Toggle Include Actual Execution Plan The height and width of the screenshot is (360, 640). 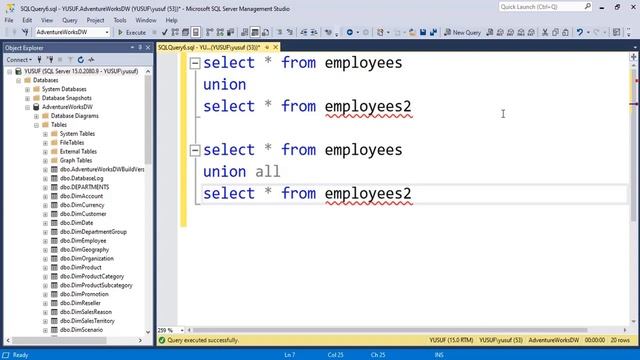click(210, 32)
